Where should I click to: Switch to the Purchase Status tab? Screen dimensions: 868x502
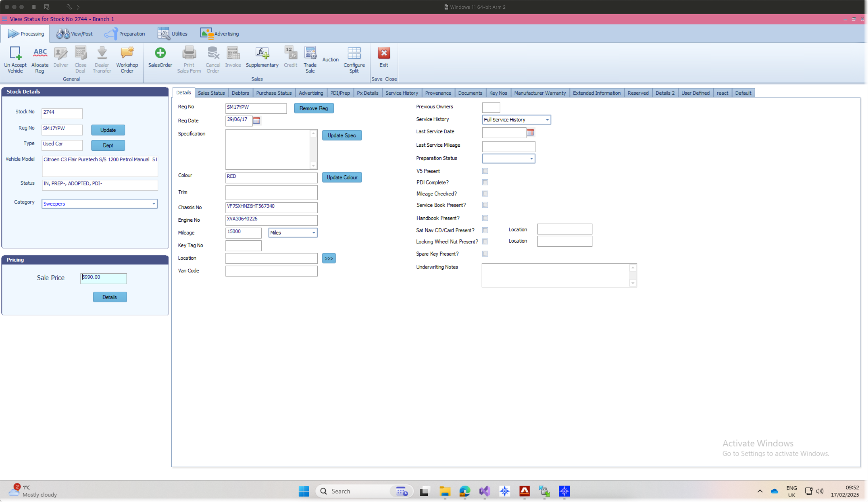click(x=273, y=93)
